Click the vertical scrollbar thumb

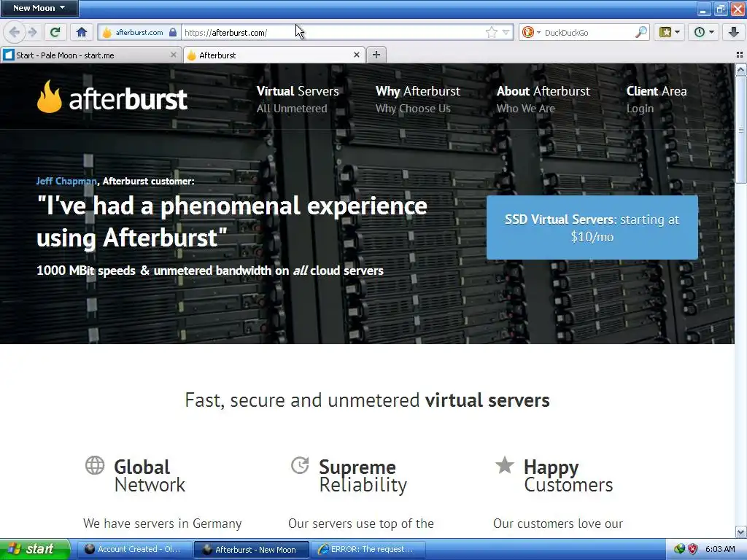click(741, 130)
